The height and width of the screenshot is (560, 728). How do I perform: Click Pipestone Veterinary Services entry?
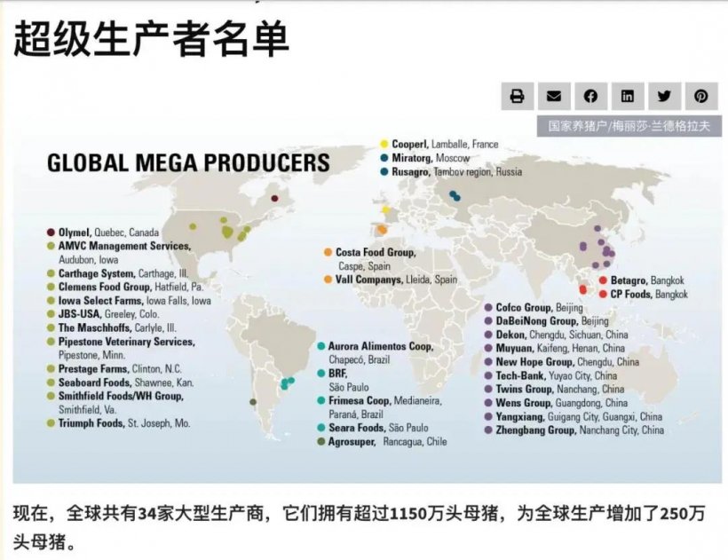[x=121, y=348]
